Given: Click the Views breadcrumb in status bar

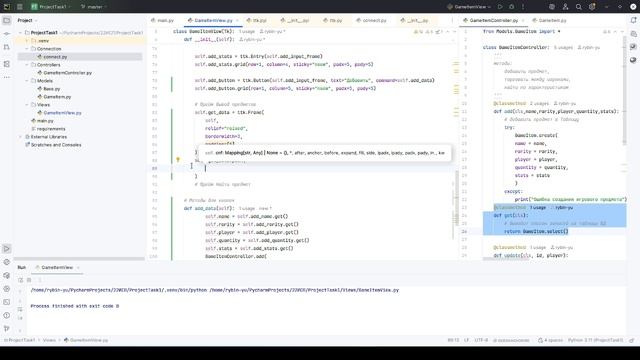Looking at the screenshot, I should point(49,340).
